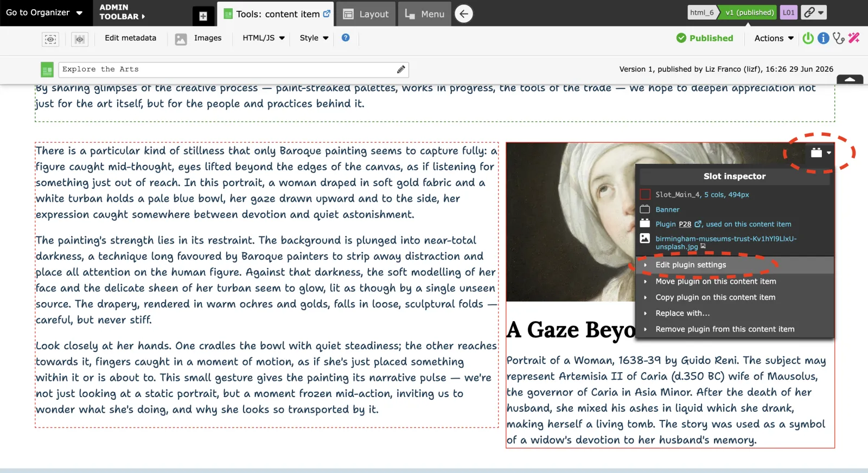Click the Slot inspector header
Viewport: 868px width, 473px height.
pyautogui.click(x=735, y=176)
